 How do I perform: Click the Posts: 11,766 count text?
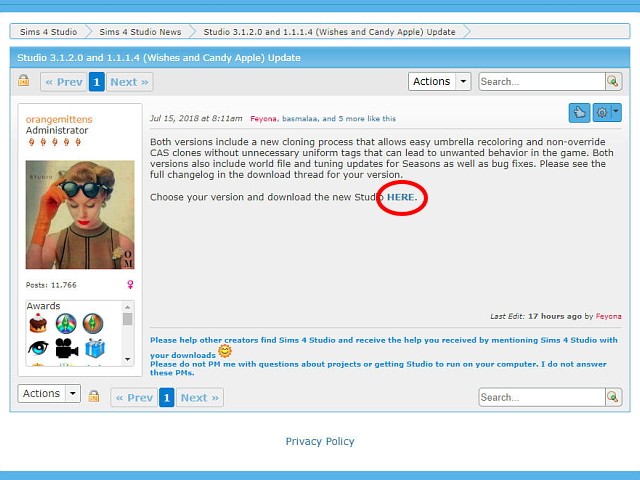pyautogui.click(x=51, y=285)
